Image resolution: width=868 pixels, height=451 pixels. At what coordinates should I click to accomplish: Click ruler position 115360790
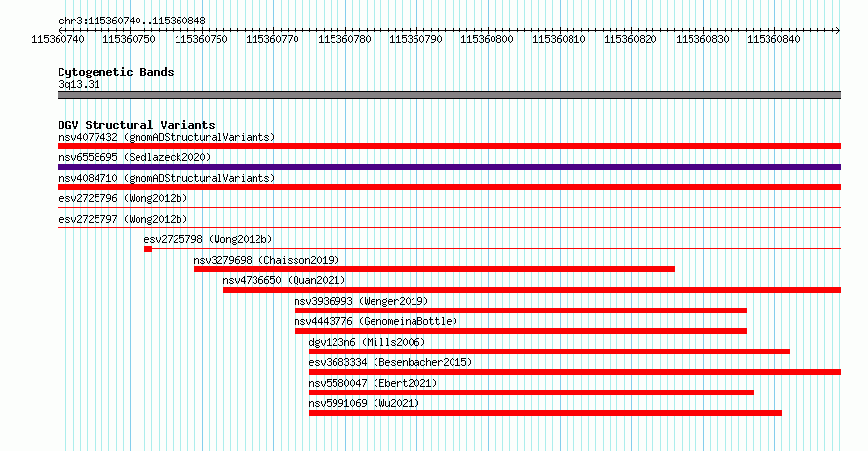pyautogui.click(x=415, y=39)
